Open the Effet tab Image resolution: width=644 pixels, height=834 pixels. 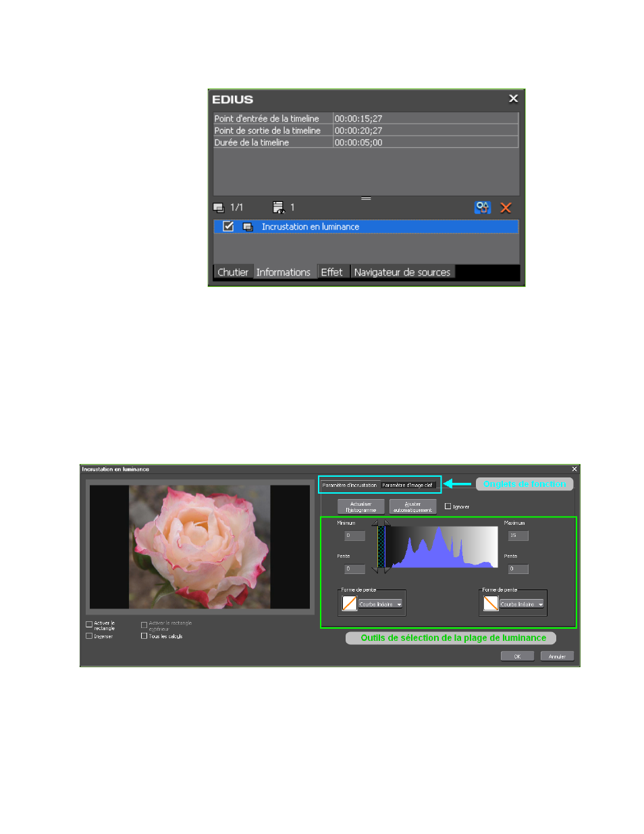[332, 272]
